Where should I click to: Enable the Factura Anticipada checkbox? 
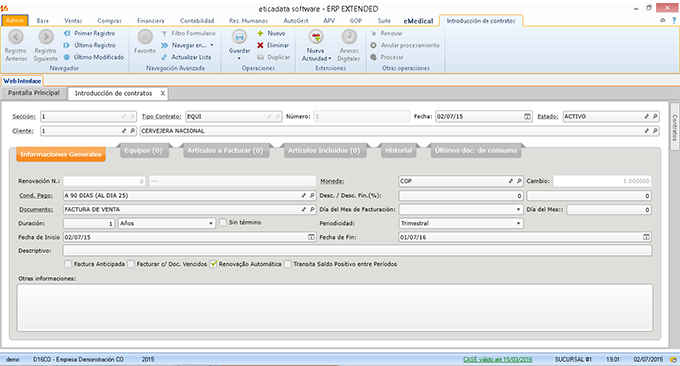pyautogui.click(x=68, y=264)
